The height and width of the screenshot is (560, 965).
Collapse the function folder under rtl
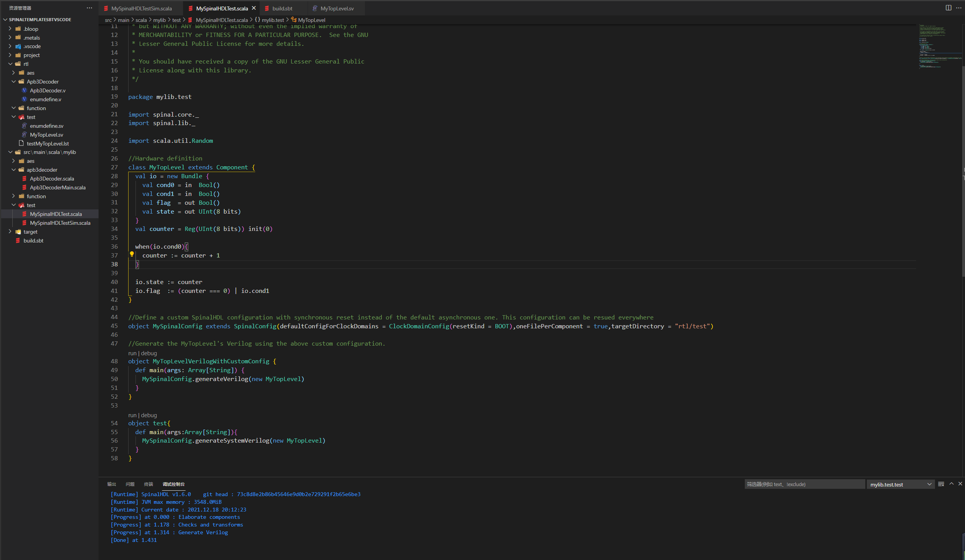[36, 108]
